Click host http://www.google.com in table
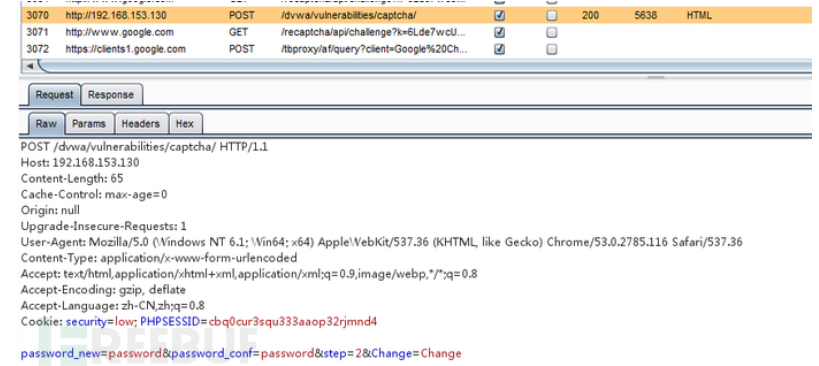The image size is (819, 366). [x=120, y=32]
